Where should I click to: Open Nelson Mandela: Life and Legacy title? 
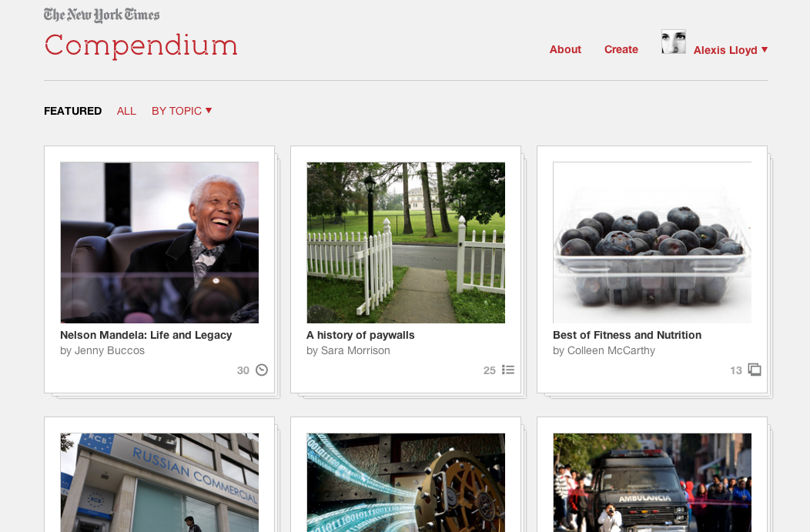coord(146,335)
